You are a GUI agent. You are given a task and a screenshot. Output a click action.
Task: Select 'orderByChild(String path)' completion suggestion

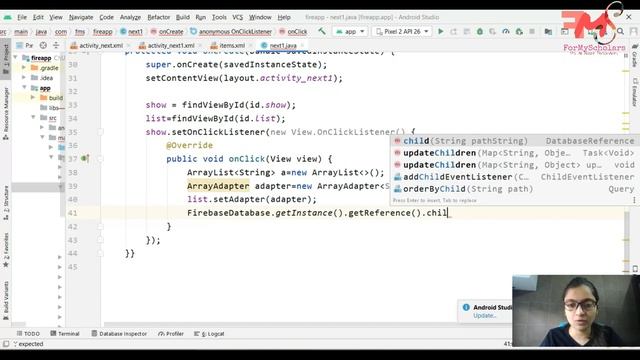pos(514,189)
